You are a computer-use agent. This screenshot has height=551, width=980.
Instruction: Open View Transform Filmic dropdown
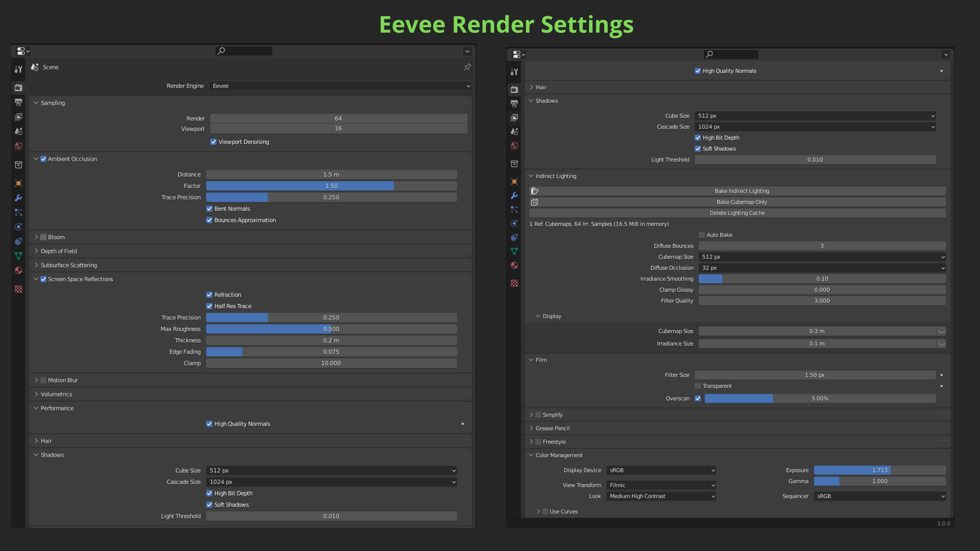[661, 485]
